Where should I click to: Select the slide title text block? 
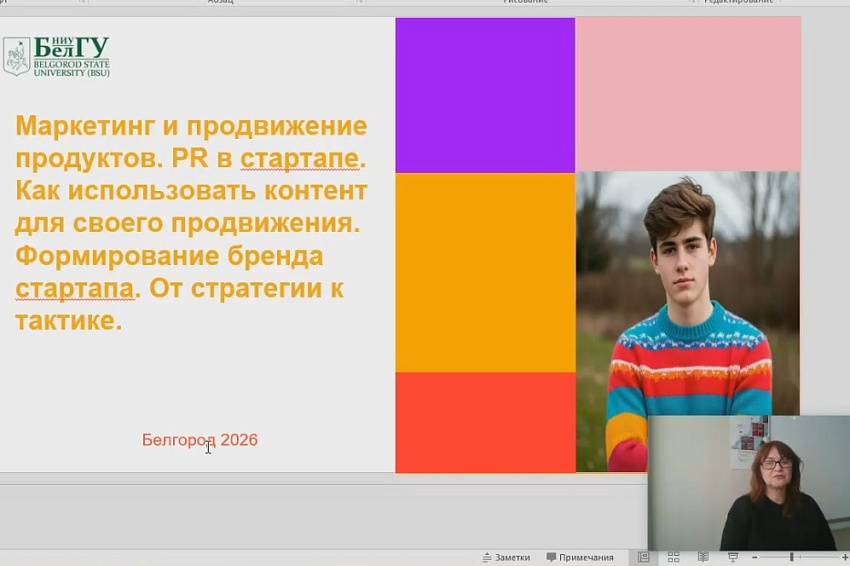pos(190,222)
